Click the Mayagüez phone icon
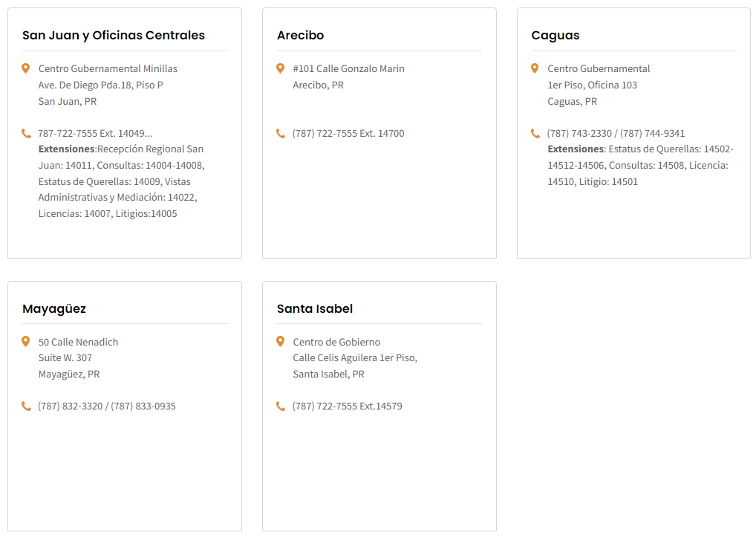This screenshot has height=541, width=756. coord(26,406)
